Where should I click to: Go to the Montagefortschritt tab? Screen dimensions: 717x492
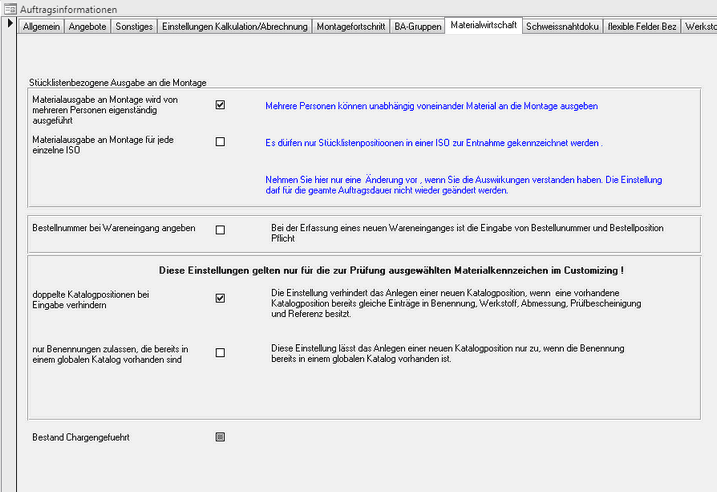pyautogui.click(x=350, y=27)
